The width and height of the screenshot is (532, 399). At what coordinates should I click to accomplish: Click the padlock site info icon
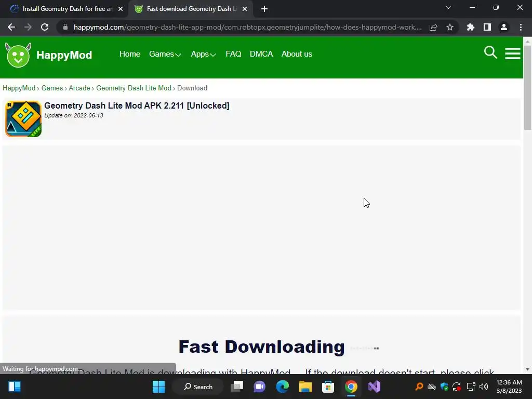(65, 27)
